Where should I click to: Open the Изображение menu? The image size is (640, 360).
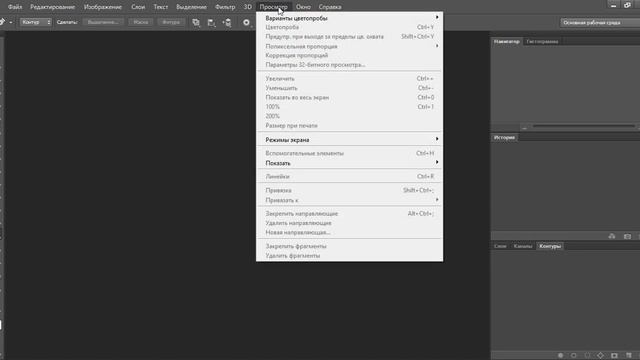[x=103, y=7]
